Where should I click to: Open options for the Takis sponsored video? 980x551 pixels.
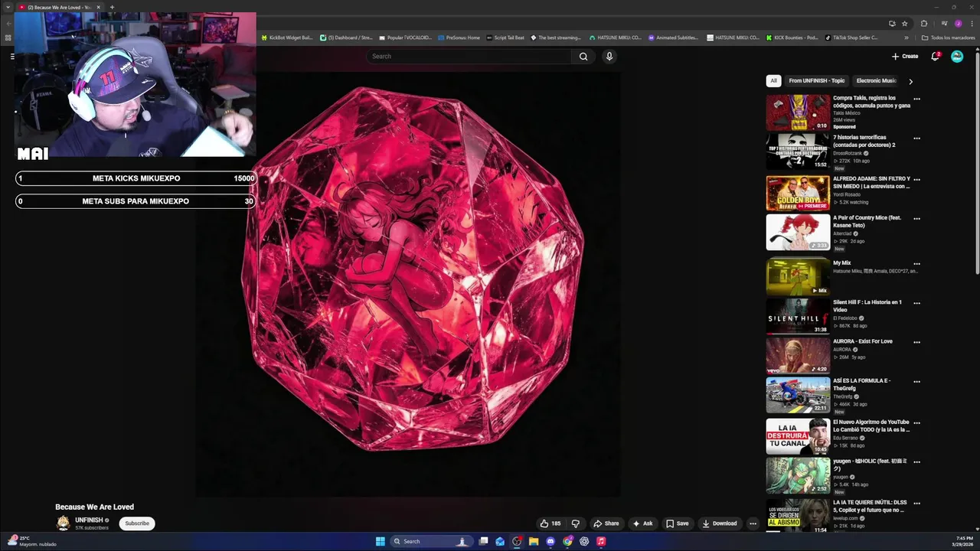[916, 99]
